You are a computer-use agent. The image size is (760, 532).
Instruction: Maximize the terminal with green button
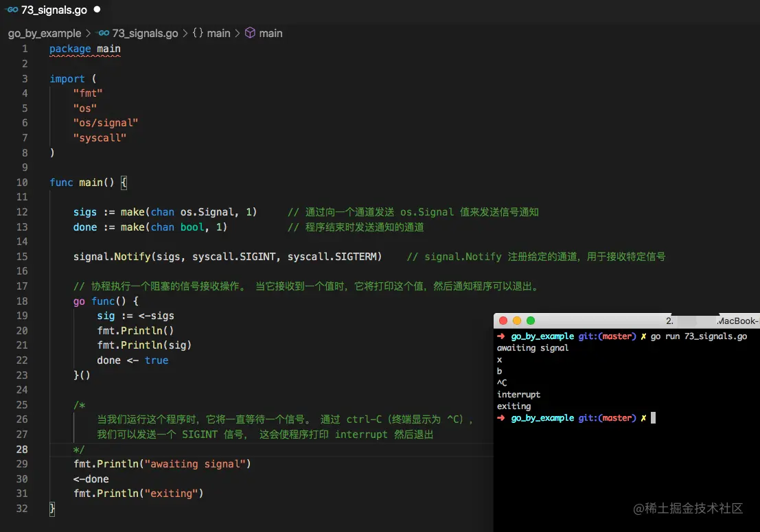click(x=531, y=321)
